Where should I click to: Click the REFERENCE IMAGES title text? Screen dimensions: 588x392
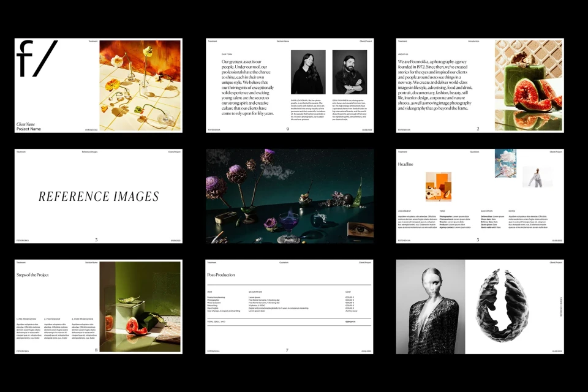click(99, 197)
